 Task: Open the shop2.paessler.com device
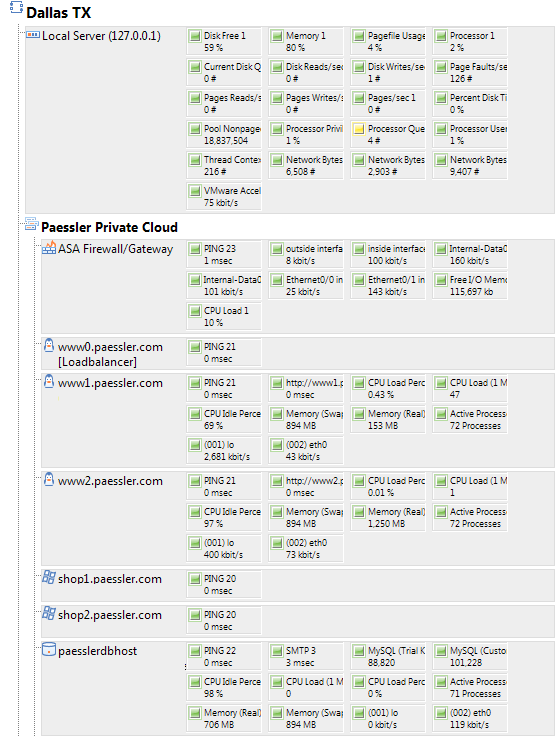[110, 615]
